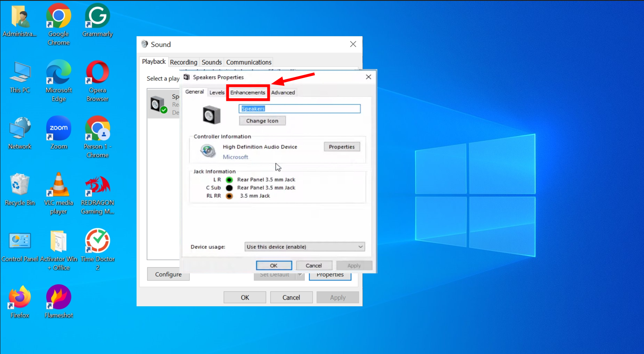
Task: Open the Opera Browser desktop shortcut
Action: 97,81
